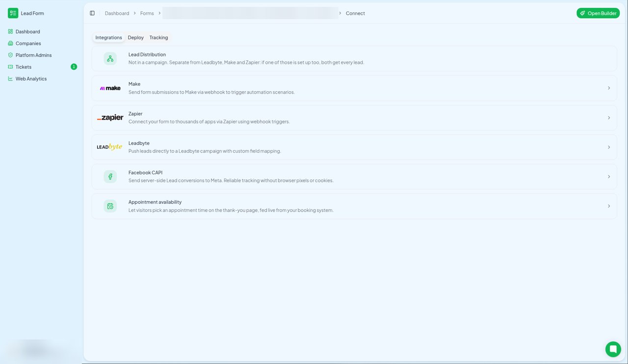Click the Appointment availability calendar icon

110,206
